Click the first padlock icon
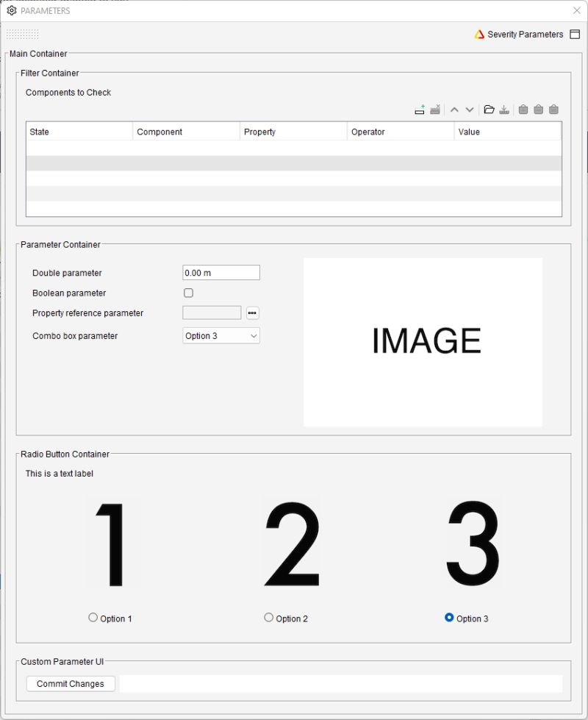Image resolution: width=588 pixels, height=720 pixels. pyautogui.click(x=523, y=109)
